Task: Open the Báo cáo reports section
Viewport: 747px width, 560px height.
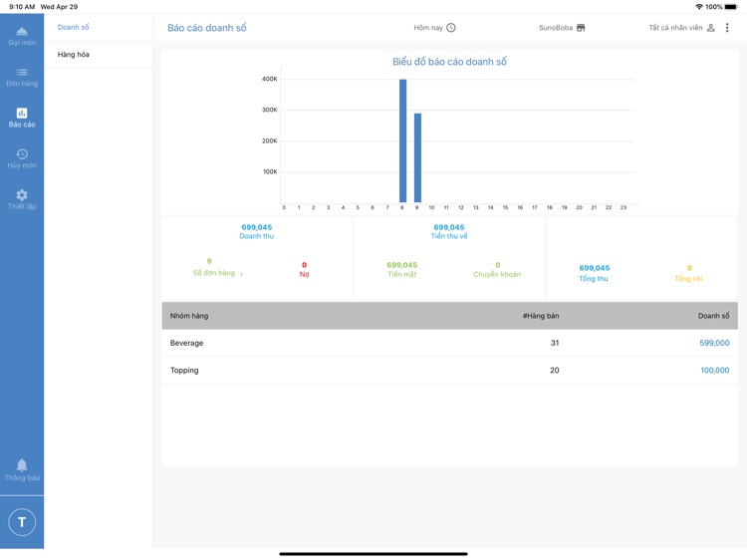Action: (x=22, y=118)
